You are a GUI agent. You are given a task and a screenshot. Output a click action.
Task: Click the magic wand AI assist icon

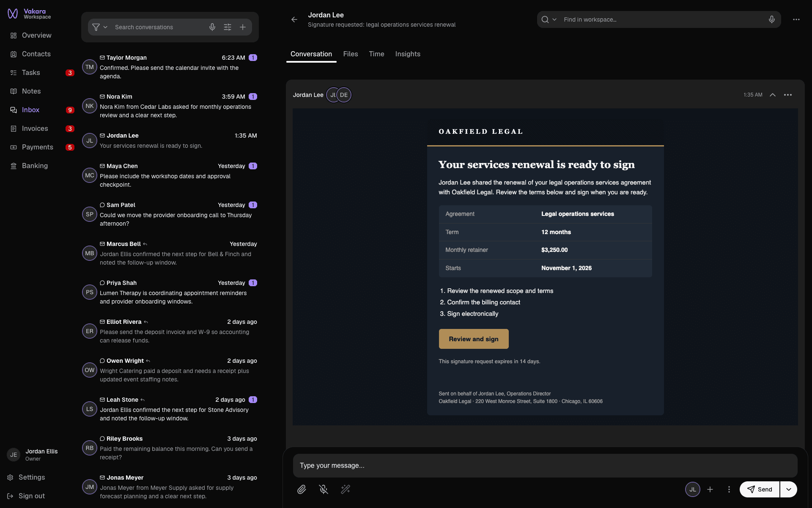[x=346, y=489]
